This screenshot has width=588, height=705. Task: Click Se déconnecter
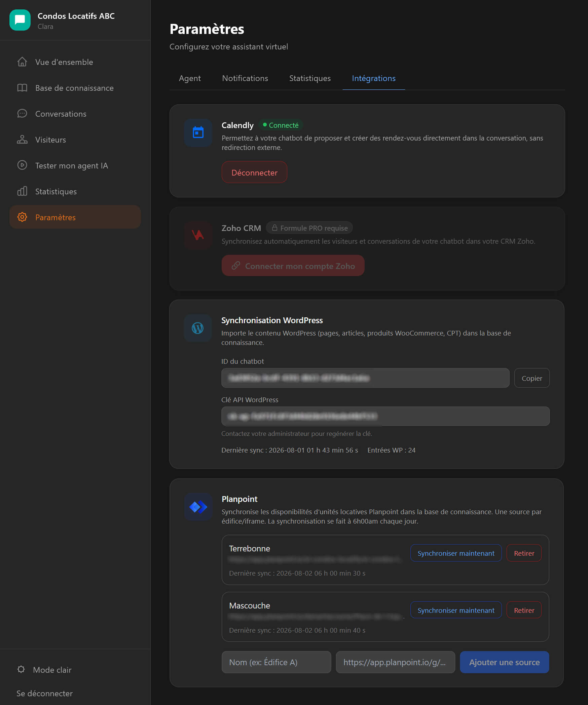(44, 693)
